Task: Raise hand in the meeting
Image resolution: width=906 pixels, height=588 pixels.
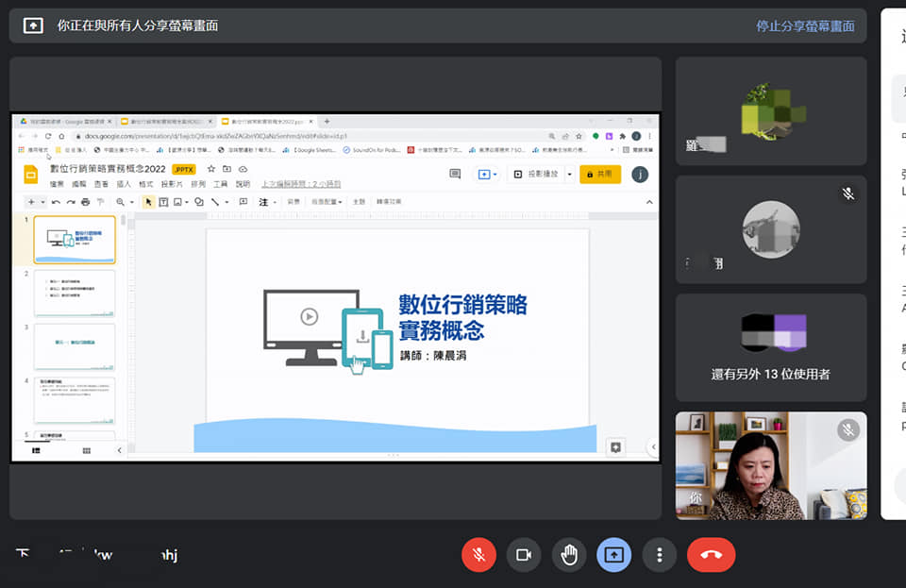Action: click(x=569, y=555)
